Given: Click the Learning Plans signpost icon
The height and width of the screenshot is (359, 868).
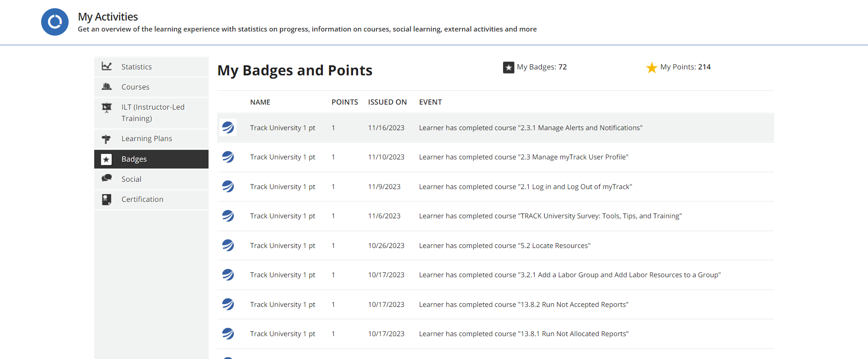Looking at the screenshot, I should [x=107, y=139].
